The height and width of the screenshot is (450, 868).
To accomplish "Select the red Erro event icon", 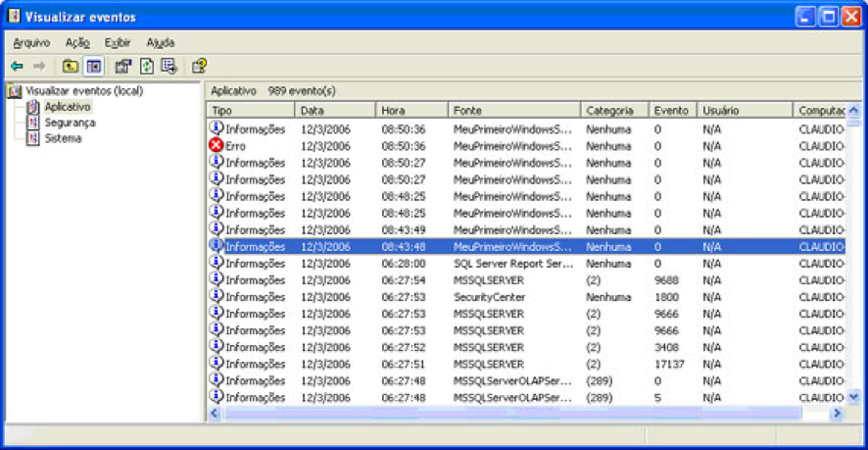I will click(x=217, y=145).
